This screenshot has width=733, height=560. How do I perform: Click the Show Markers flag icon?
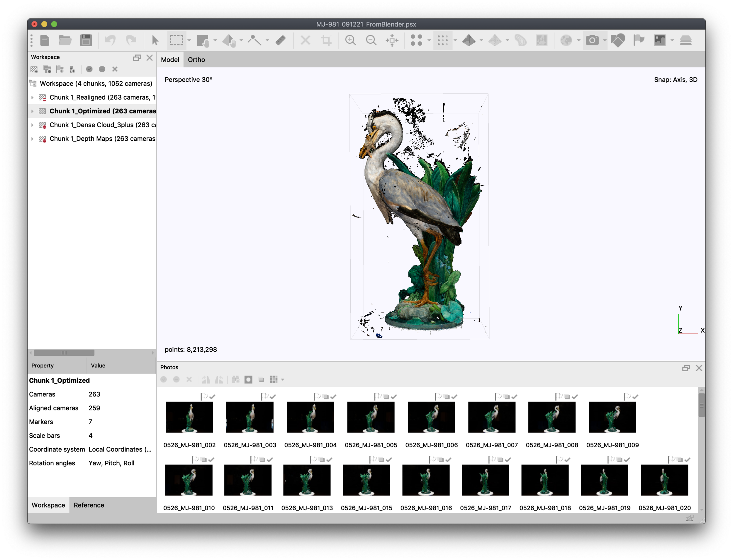[x=638, y=40]
